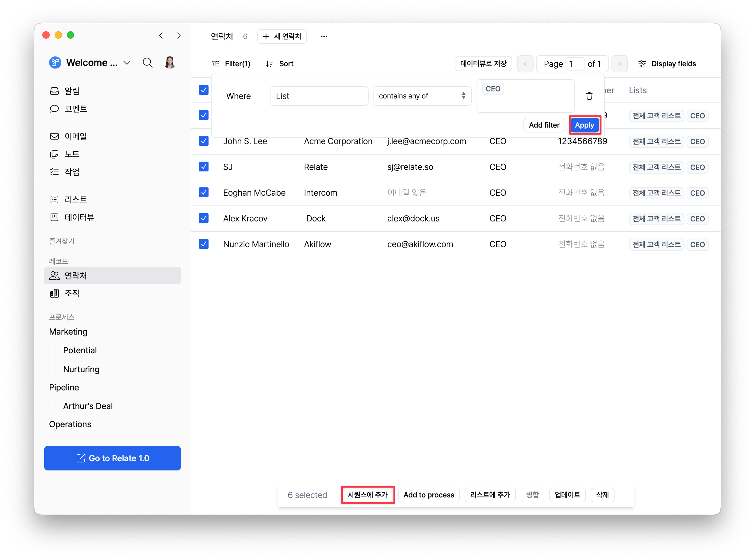755x560 pixels.
Task: Click the 삭제 delete button
Action: [x=603, y=495]
